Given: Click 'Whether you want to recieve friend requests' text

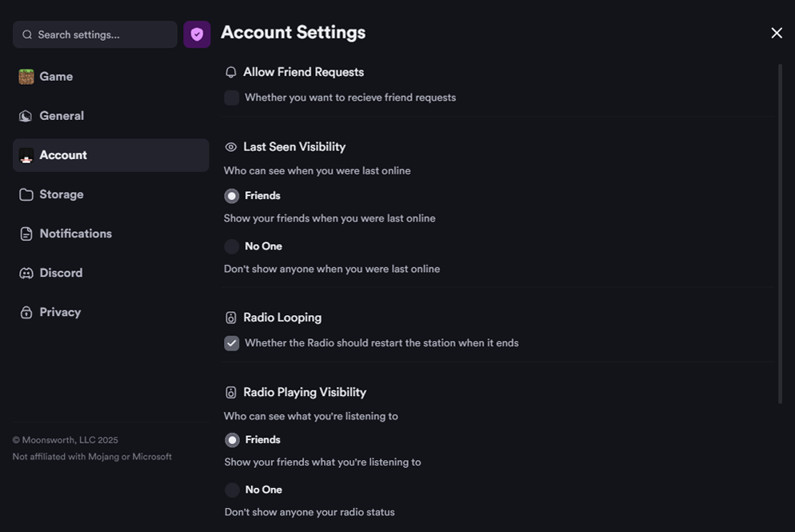Looking at the screenshot, I should [350, 98].
